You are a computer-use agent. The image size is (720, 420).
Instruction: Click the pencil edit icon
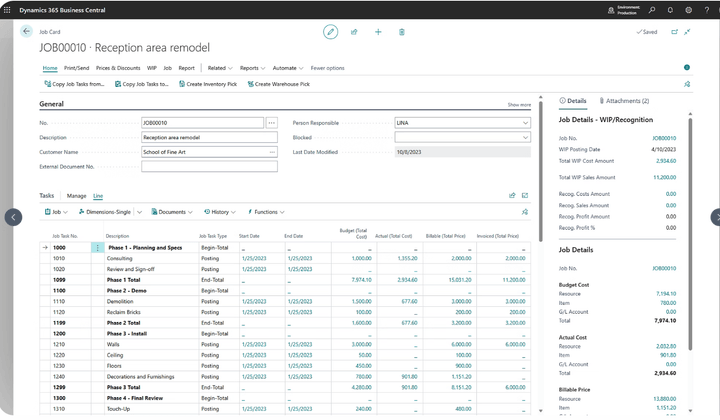pyautogui.click(x=331, y=32)
